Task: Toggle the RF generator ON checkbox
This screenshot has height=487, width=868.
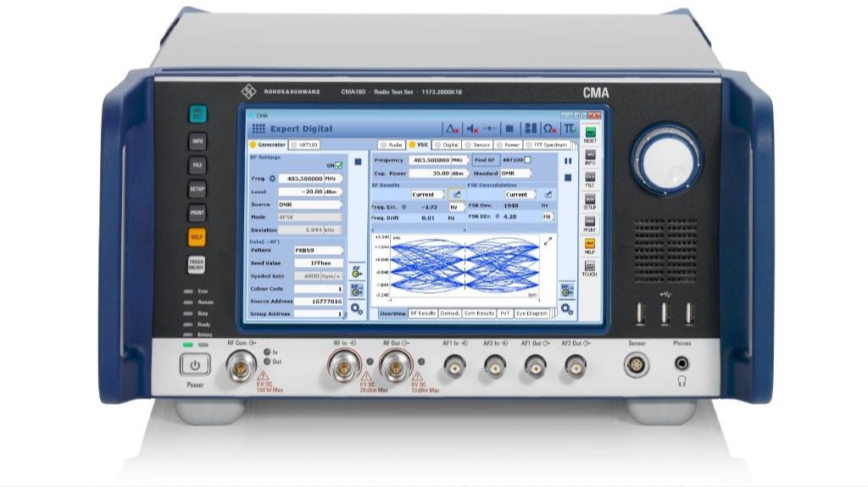Action: click(x=338, y=165)
